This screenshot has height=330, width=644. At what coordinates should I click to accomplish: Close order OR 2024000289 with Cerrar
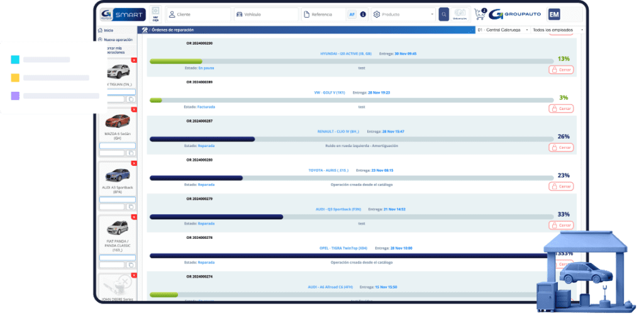561,109
